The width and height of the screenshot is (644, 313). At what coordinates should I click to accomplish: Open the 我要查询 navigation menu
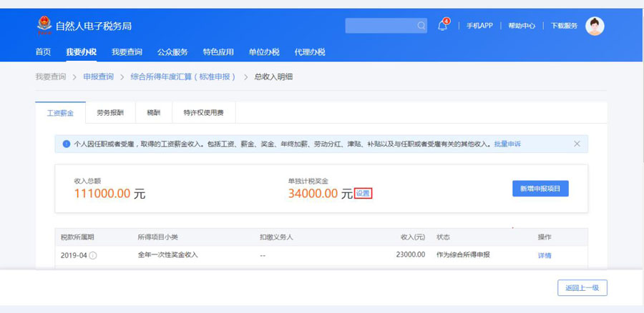pyautogui.click(x=127, y=52)
